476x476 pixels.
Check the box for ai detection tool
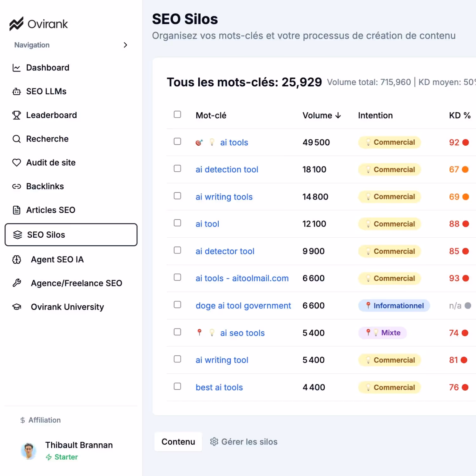point(177,169)
